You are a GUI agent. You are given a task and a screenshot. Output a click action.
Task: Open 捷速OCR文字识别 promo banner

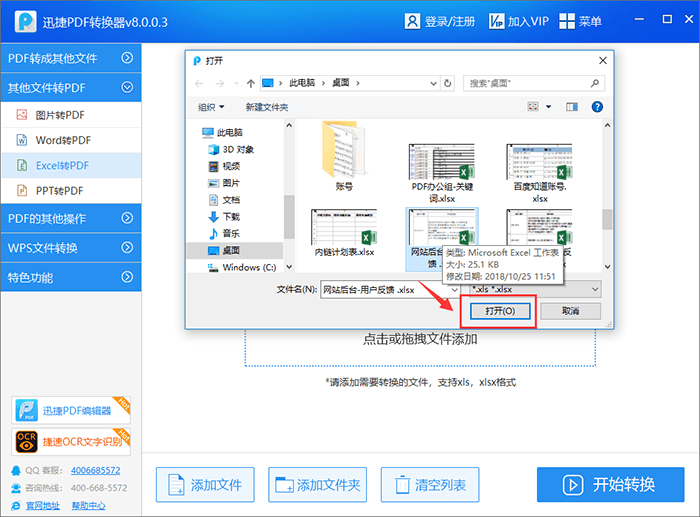[x=71, y=442]
